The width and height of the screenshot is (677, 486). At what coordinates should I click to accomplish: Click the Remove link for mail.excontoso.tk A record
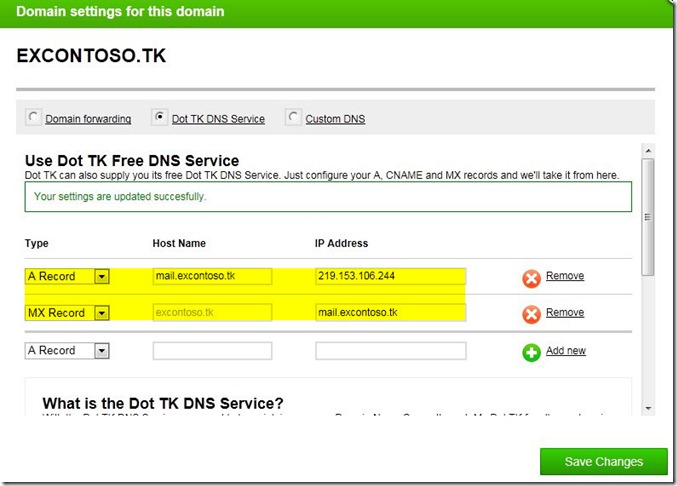click(x=565, y=276)
